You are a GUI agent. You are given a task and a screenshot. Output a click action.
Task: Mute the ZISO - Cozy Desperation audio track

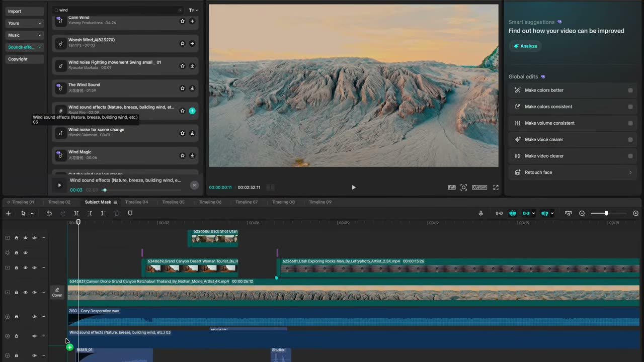click(x=35, y=317)
